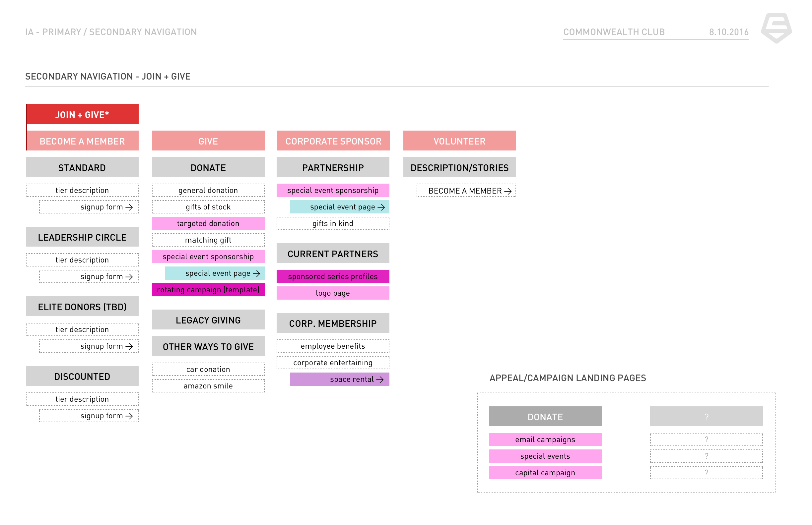The image size is (812, 525).
Task: Click the shield logo in the top corner
Action: (776, 28)
